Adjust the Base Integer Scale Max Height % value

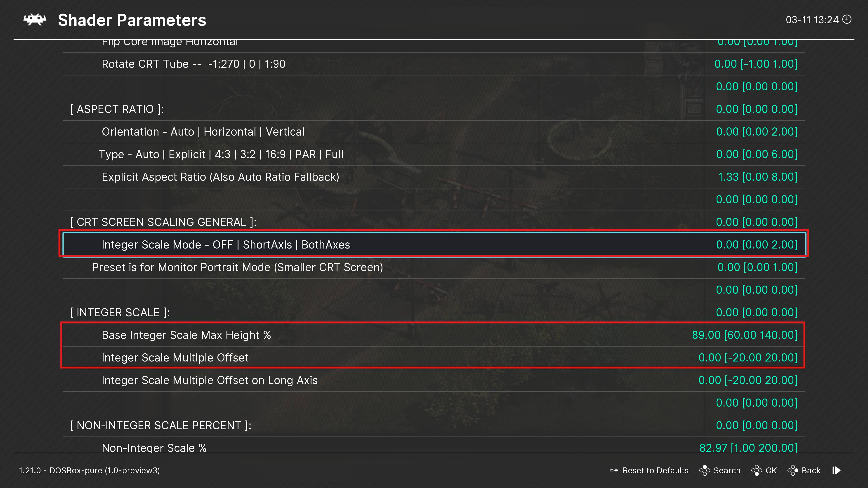click(744, 335)
